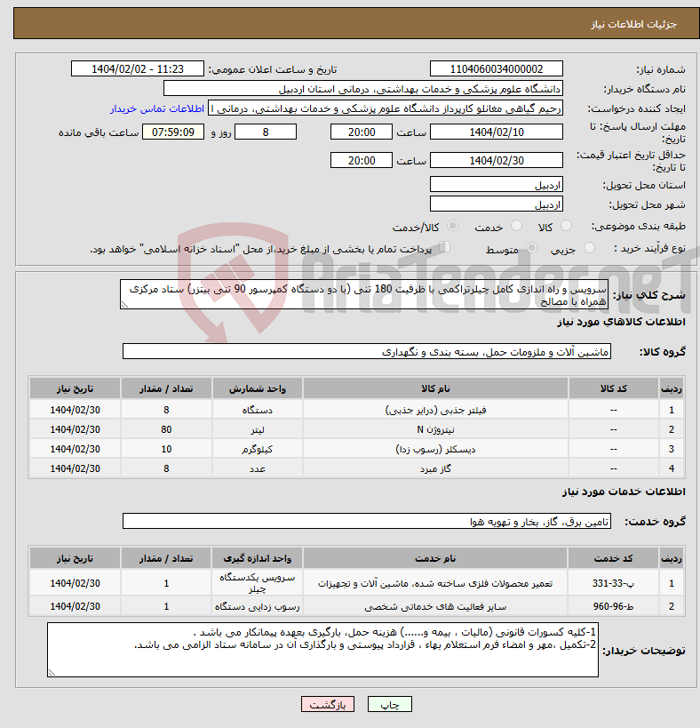Click the service code پ-33-331
The height and width of the screenshot is (728, 700).
click(x=613, y=583)
